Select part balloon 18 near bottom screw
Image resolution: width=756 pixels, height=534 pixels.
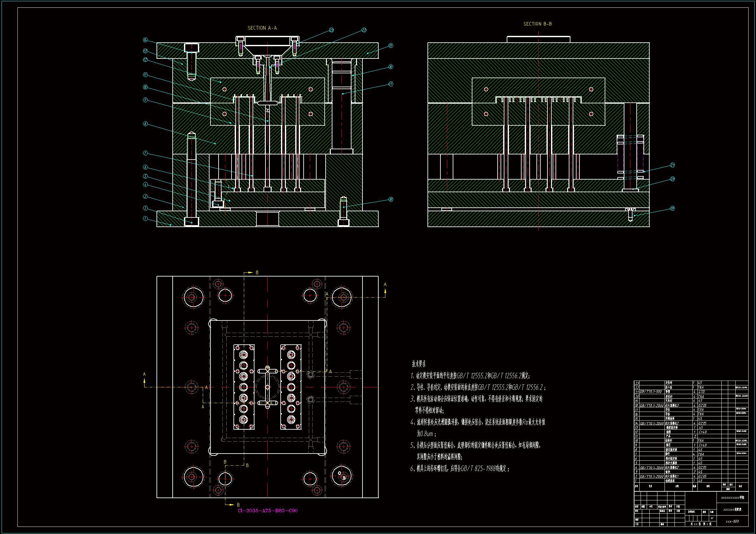[391, 199]
